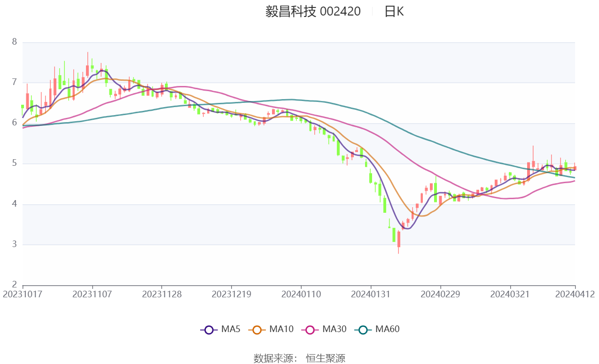Click the y-axis price label 8

click(x=15, y=42)
